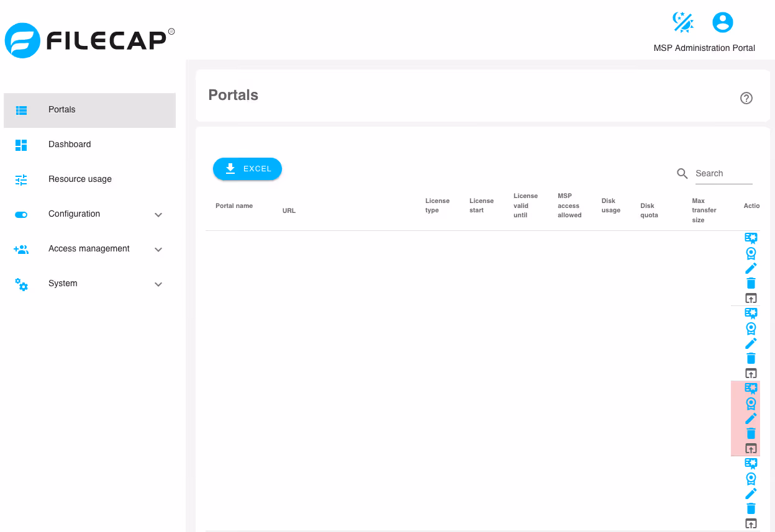Expand the Access management submenu chevron
775x532 pixels.
pos(158,250)
